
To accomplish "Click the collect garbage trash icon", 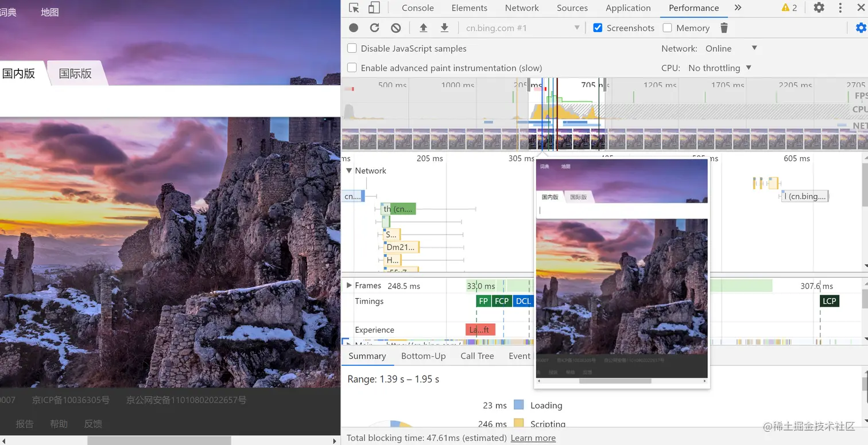I will (x=724, y=28).
